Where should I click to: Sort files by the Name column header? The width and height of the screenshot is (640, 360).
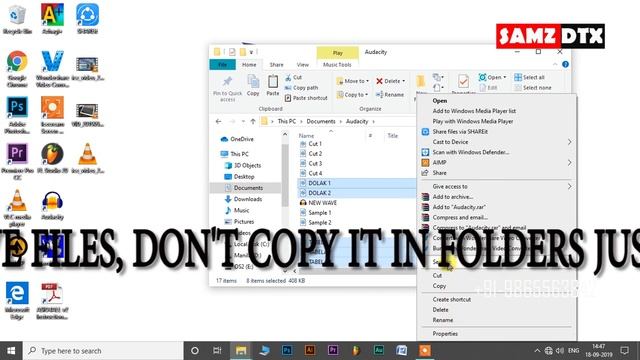[x=306, y=136]
